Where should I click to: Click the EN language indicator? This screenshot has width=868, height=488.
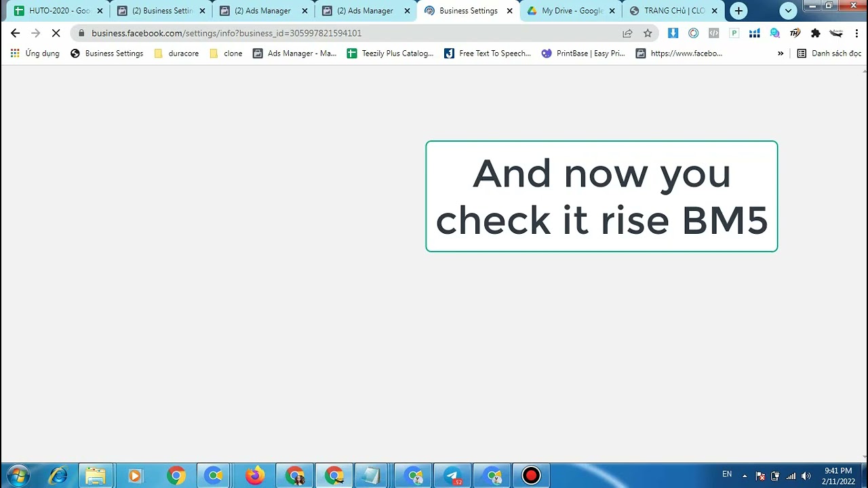727,474
